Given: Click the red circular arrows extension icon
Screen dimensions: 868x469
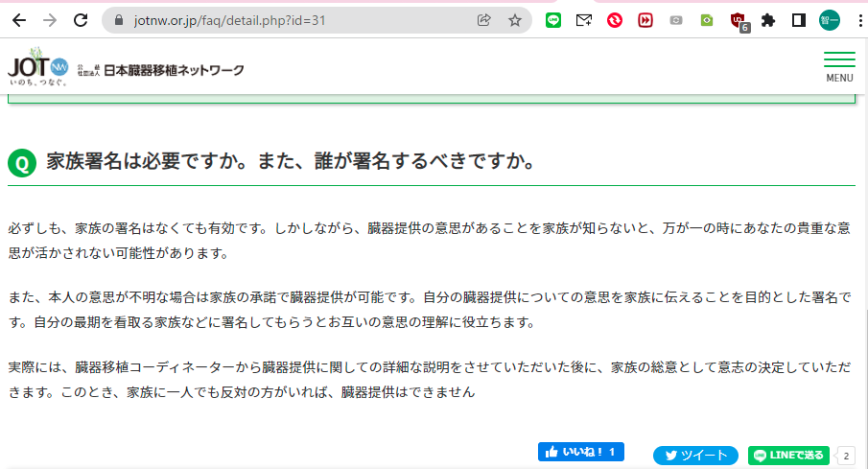Looking at the screenshot, I should (x=615, y=20).
